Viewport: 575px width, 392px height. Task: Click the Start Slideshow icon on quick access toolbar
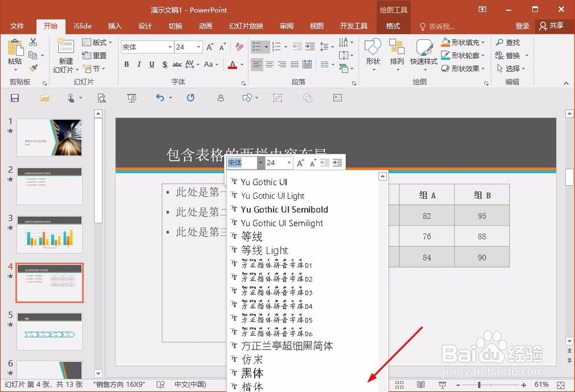coord(132,98)
